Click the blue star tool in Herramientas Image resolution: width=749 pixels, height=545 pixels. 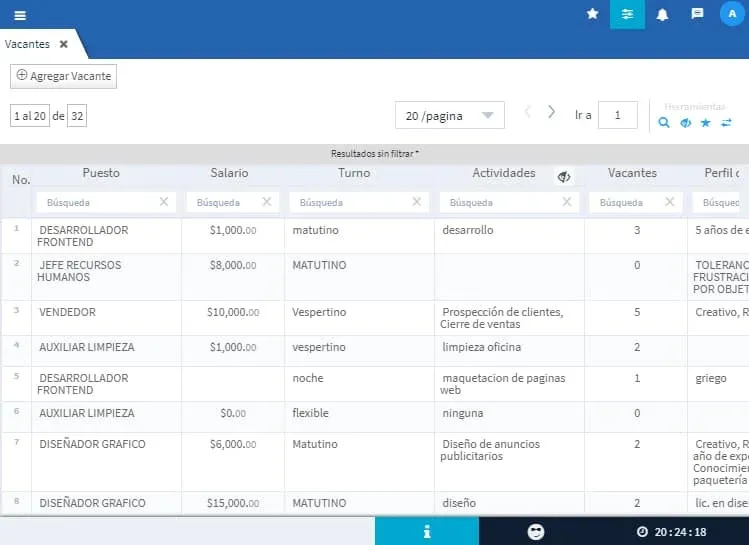(x=706, y=123)
